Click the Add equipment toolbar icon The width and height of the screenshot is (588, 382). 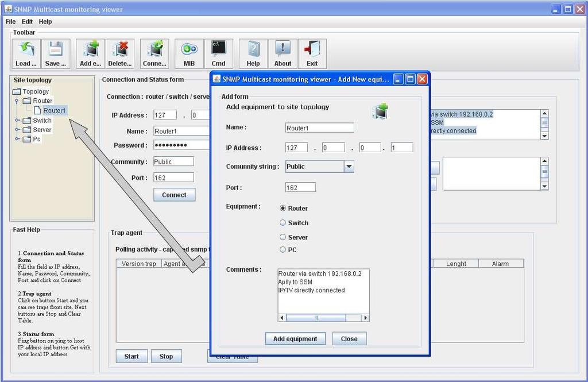pyautogui.click(x=90, y=53)
